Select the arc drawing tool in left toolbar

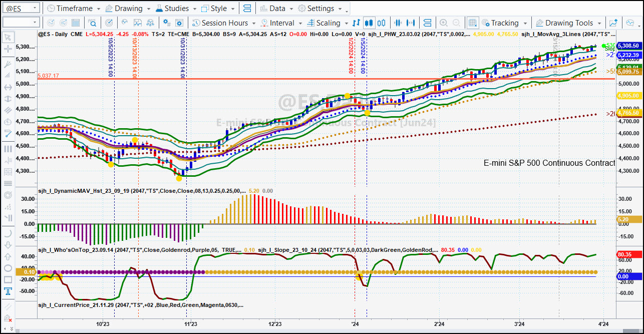[x=8, y=233]
